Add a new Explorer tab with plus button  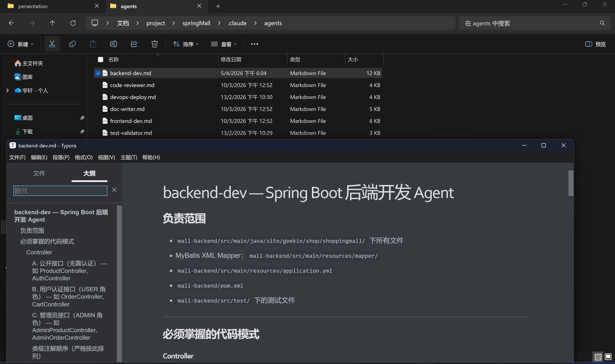coord(218,6)
